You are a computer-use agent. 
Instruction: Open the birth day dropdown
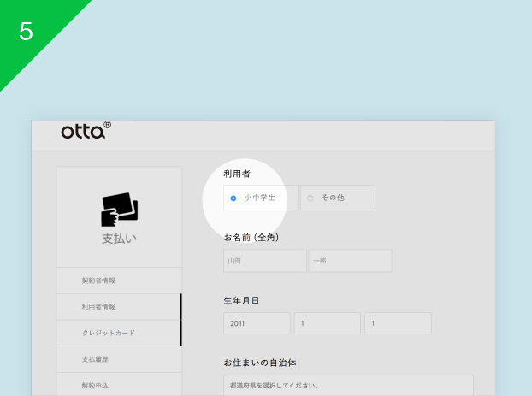(x=398, y=323)
